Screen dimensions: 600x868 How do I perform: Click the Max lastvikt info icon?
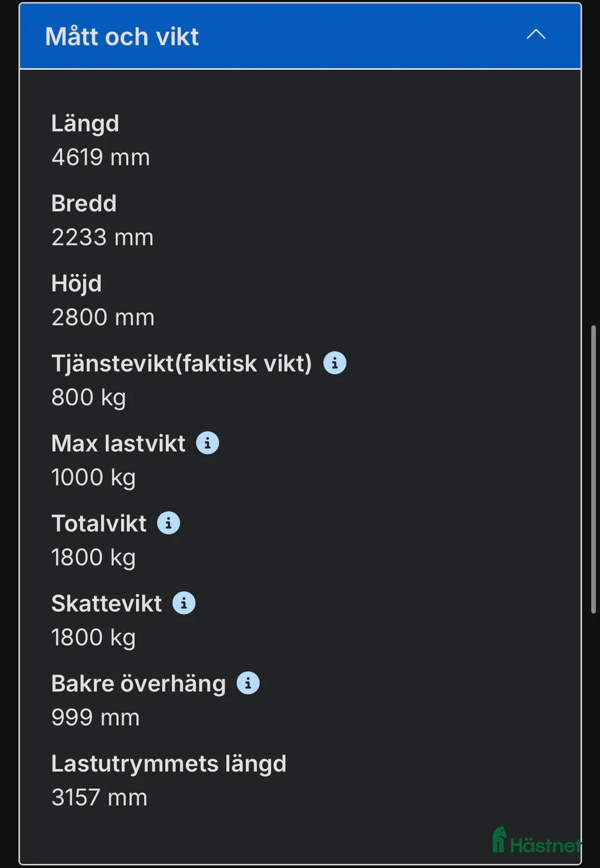(x=208, y=443)
